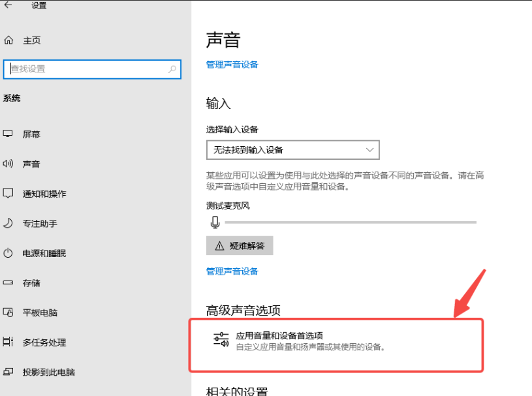
Task: Click the back arrow in Settings
Action: (8, 5)
